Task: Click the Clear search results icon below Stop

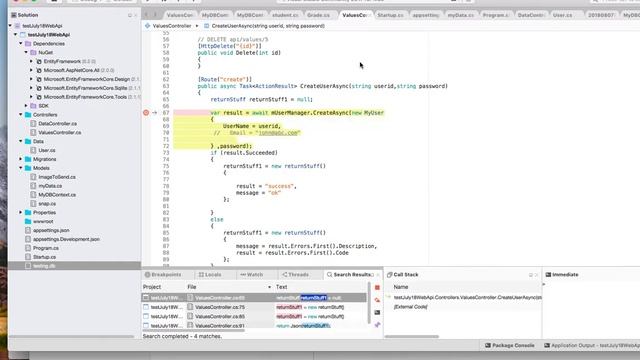Action: click(377, 300)
